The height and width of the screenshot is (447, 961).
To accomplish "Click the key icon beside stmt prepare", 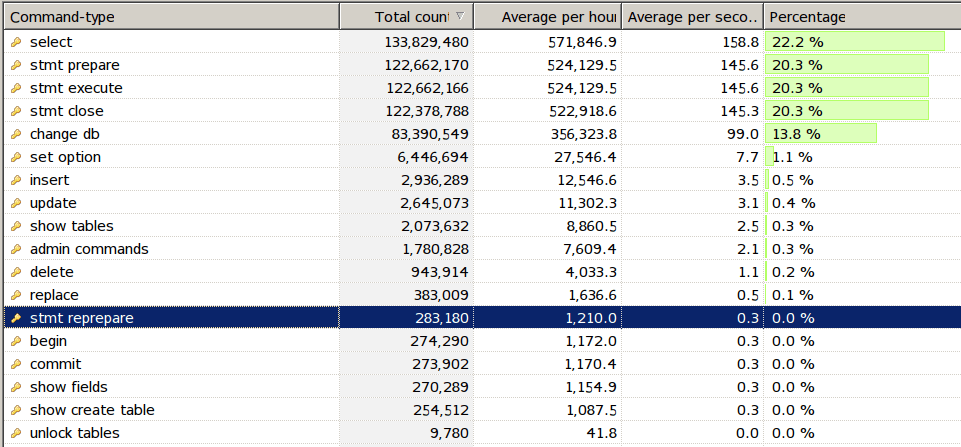I will coord(15,65).
